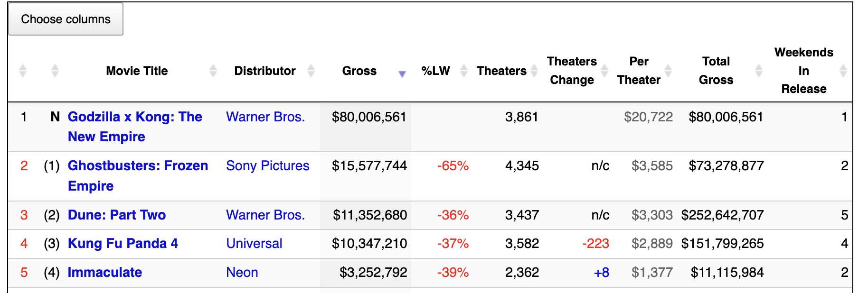The image size is (868, 293).
Task: Click sort arrows beside Weekends In Release
Action: tap(843, 71)
